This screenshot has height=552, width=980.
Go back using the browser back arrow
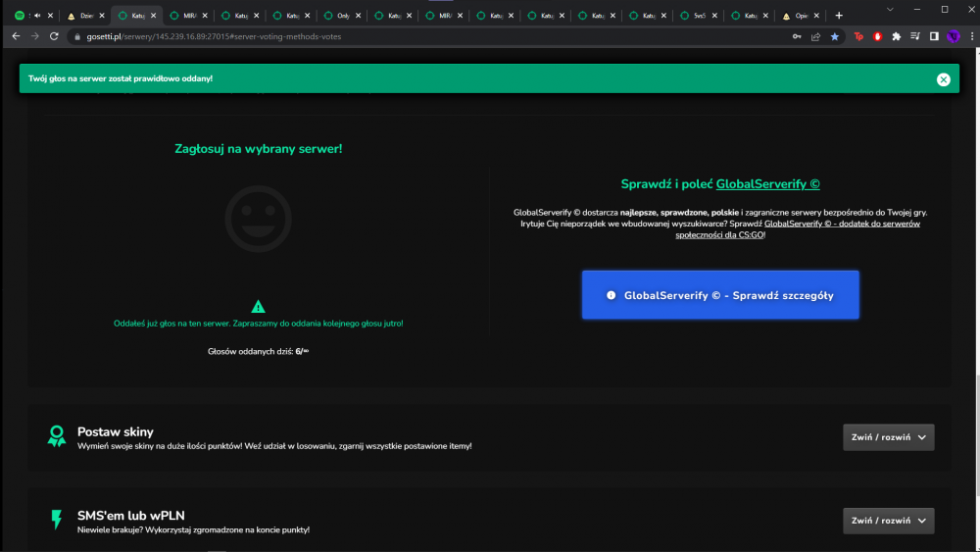click(x=16, y=36)
